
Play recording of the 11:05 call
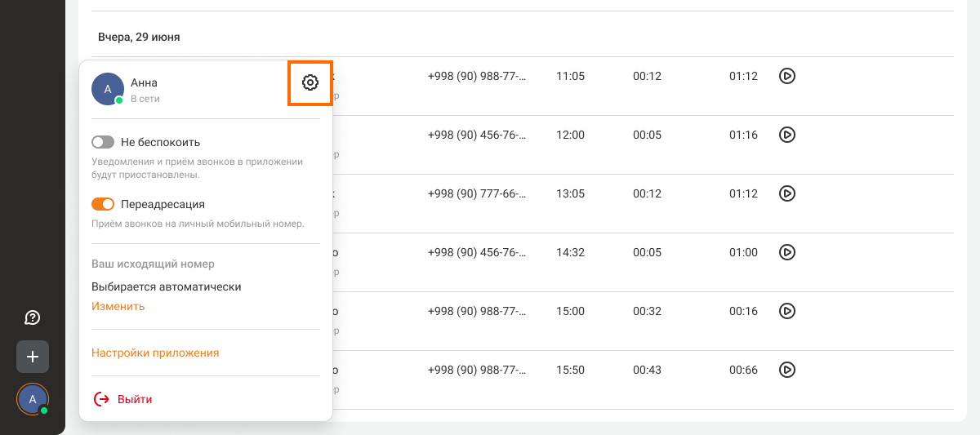pyautogui.click(x=786, y=76)
